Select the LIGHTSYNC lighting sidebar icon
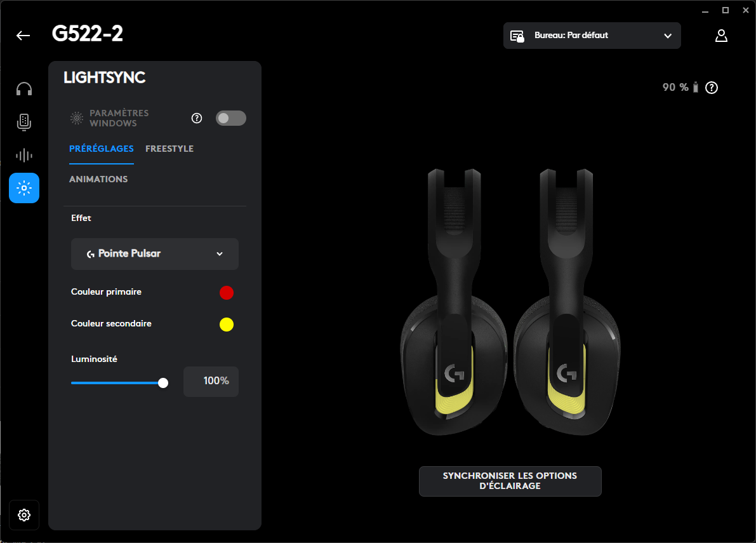This screenshot has width=756, height=543. click(x=24, y=188)
